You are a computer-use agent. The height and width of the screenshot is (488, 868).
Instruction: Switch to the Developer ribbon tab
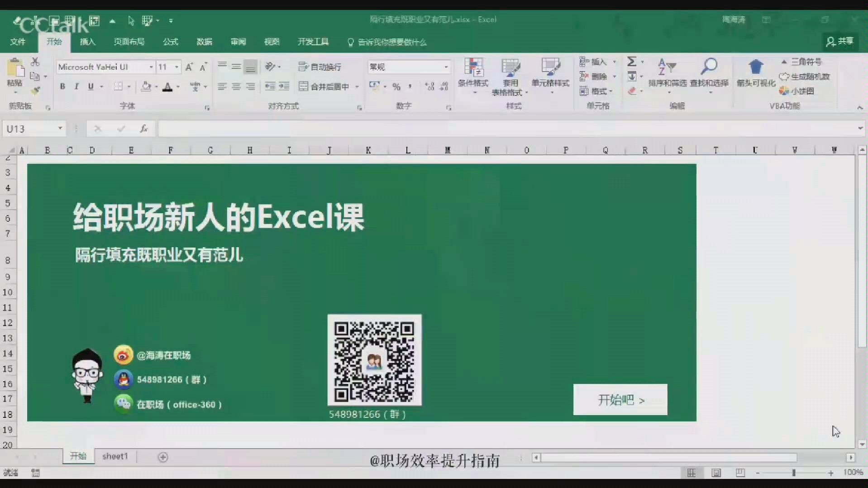coord(313,42)
